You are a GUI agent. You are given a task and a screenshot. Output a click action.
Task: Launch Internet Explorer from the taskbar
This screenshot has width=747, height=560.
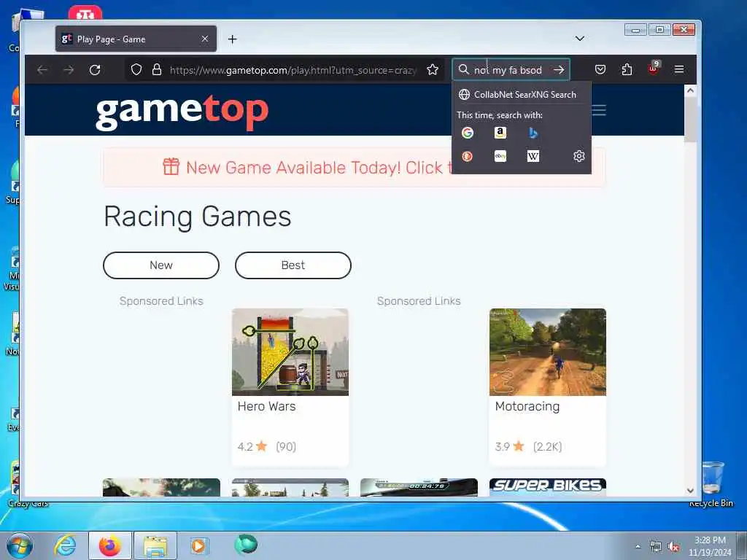[x=65, y=545]
